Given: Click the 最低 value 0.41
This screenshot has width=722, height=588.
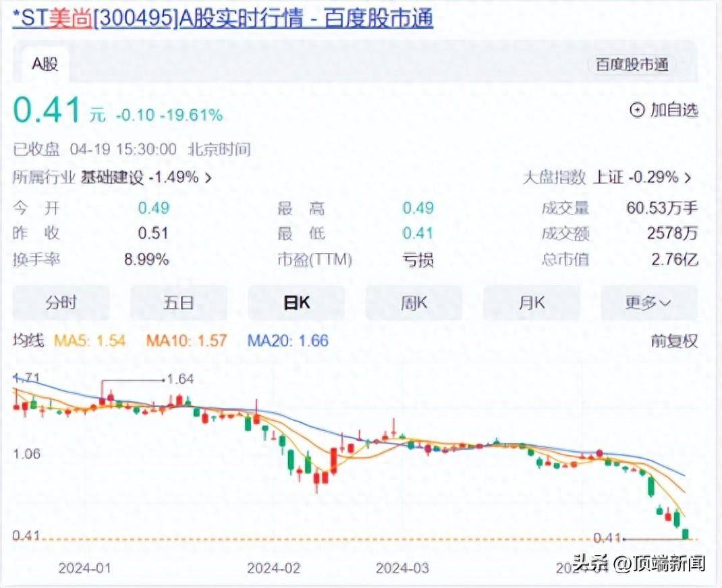Looking at the screenshot, I should [x=418, y=233].
